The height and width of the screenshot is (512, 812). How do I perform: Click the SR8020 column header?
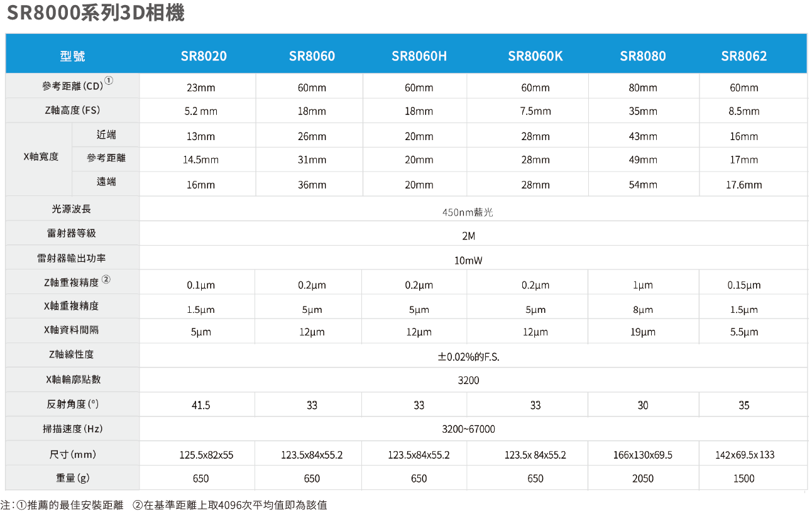point(204,56)
